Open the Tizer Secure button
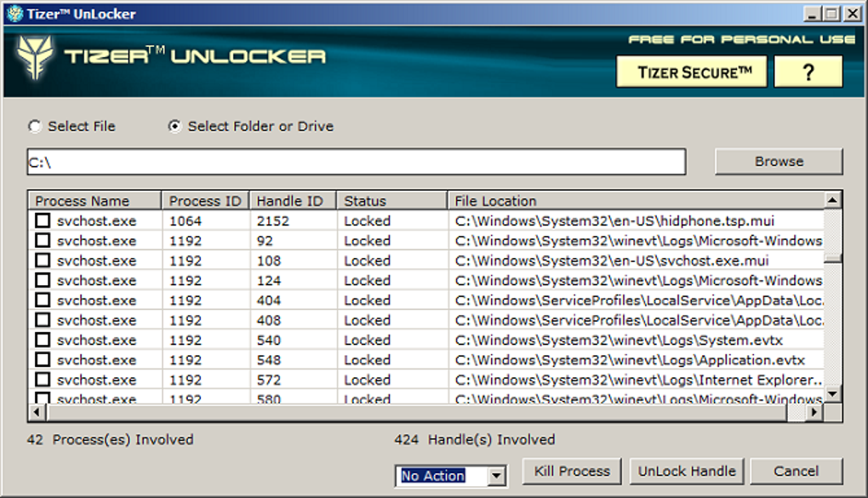Image resolution: width=868 pixels, height=498 pixels. pyautogui.click(x=691, y=72)
